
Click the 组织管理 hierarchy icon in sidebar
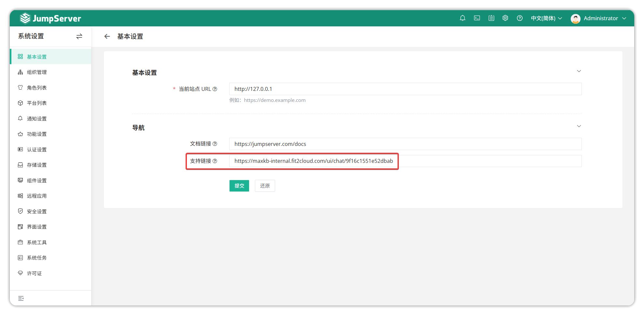[21, 72]
